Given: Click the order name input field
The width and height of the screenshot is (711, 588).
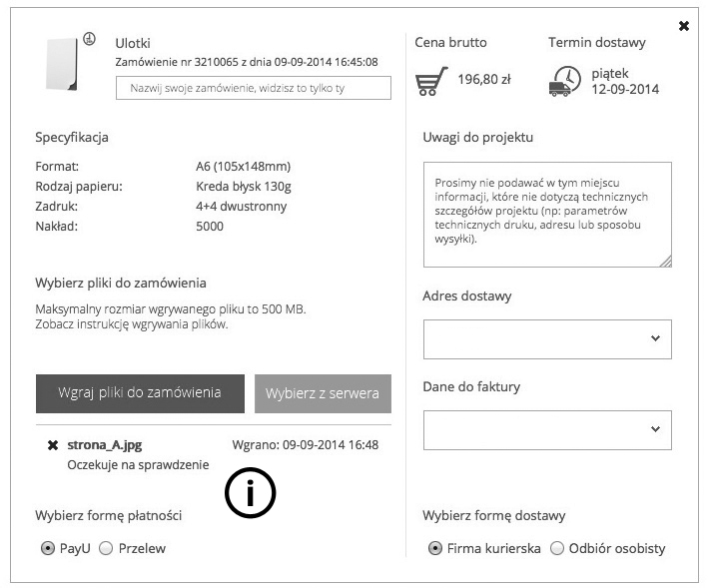Looking at the screenshot, I should (x=254, y=88).
